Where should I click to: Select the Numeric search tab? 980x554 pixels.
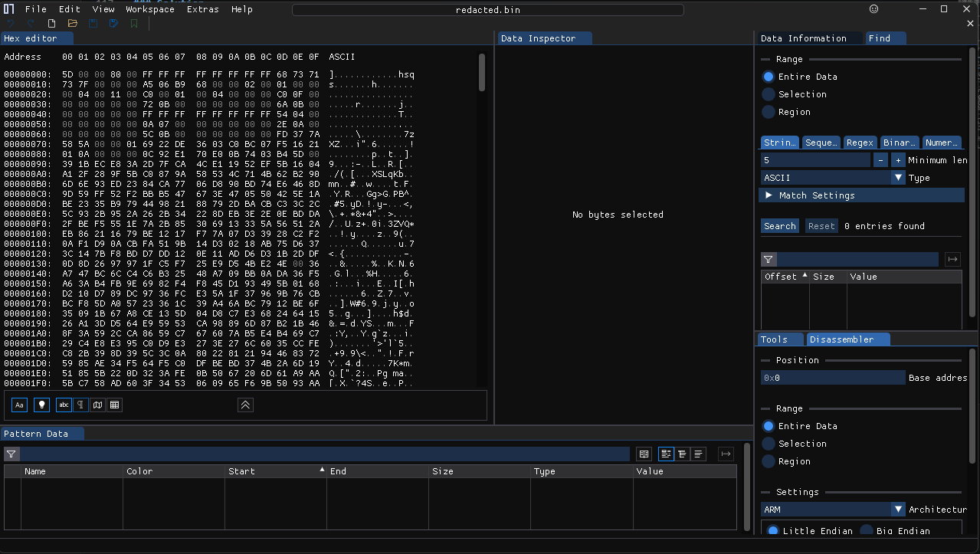click(x=942, y=143)
